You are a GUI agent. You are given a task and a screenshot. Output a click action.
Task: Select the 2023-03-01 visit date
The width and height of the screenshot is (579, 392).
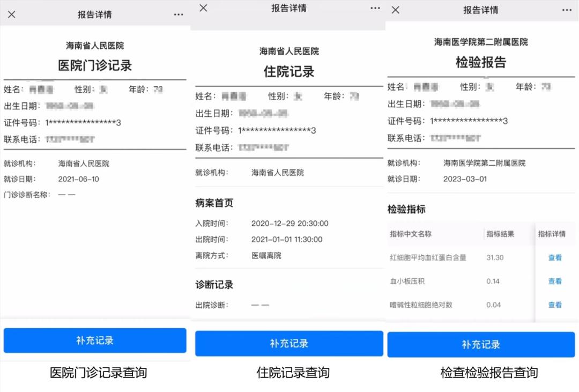(x=465, y=179)
